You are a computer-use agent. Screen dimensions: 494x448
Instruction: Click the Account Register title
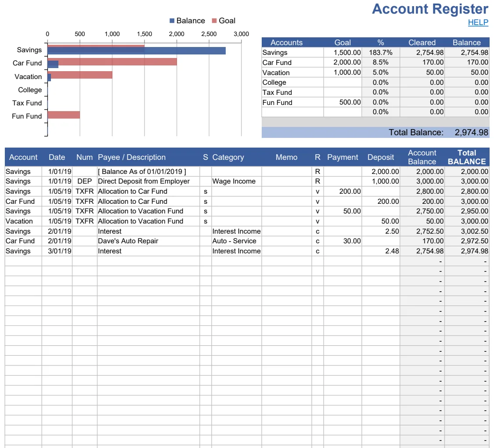click(430, 9)
